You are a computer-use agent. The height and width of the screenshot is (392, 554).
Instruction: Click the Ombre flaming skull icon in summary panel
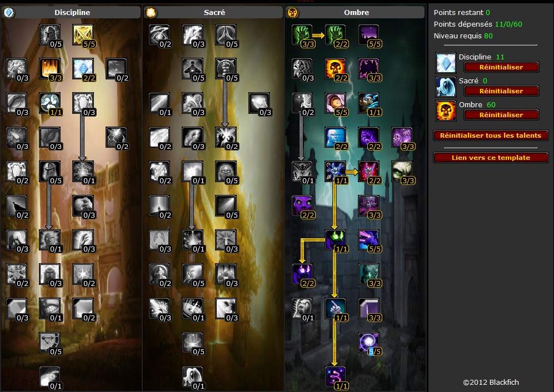click(x=446, y=110)
